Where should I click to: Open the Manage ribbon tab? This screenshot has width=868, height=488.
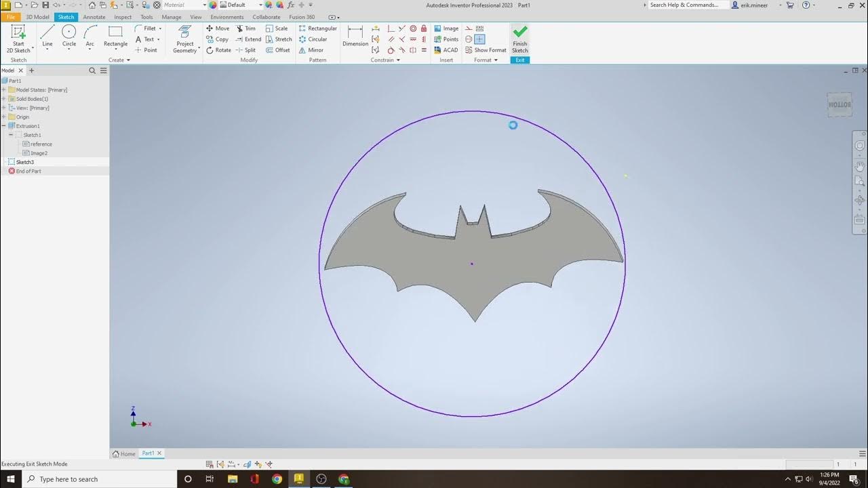click(172, 17)
